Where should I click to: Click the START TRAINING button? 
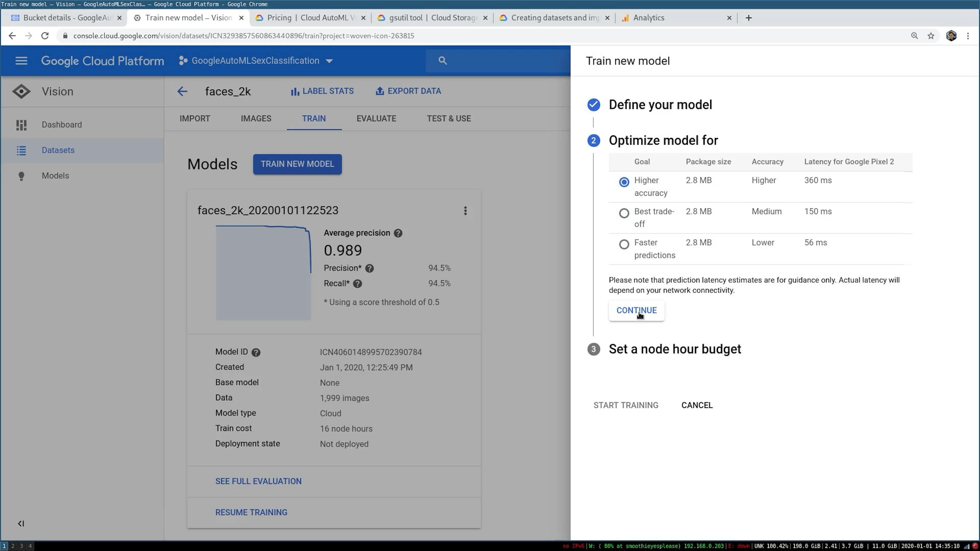[626, 405]
